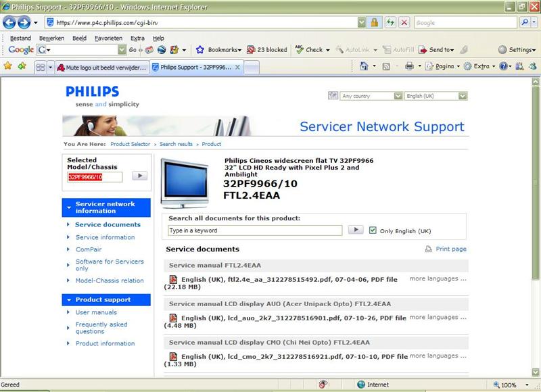Click the Type in a keyword search field
This screenshot has height=392, width=541.
pos(255,230)
